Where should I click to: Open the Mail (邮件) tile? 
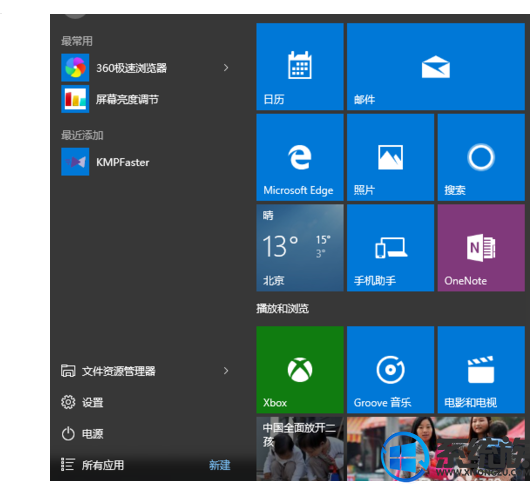tap(436, 67)
